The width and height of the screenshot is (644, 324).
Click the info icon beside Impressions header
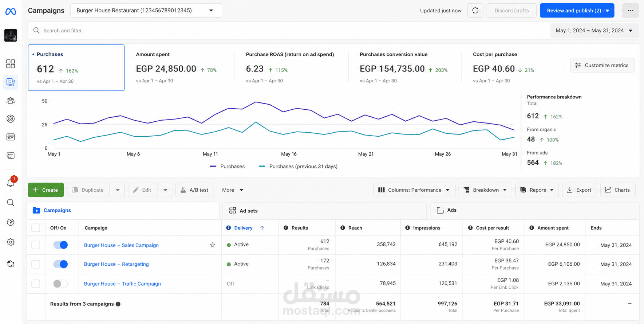tap(407, 228)
